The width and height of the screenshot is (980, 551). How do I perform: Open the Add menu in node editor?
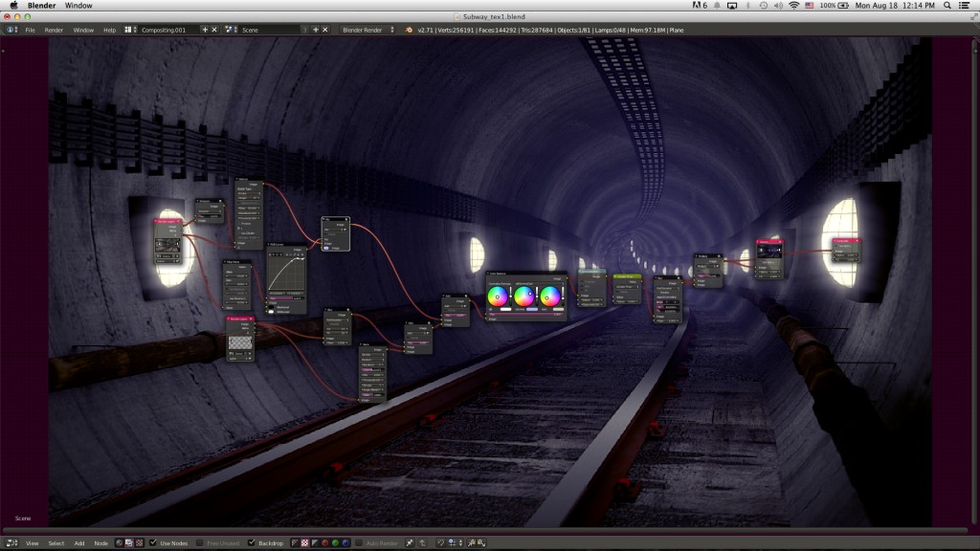(x=78, y=542)
